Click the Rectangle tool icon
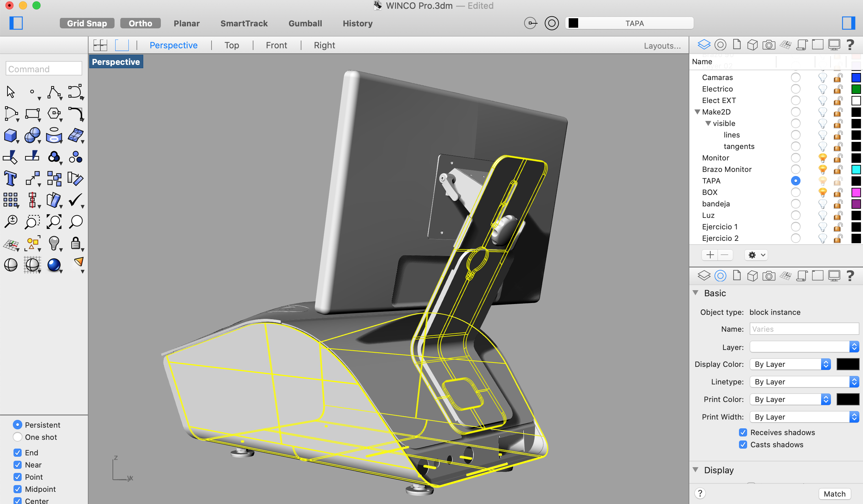This screenshot has width=863, height=504. point(32,114)
